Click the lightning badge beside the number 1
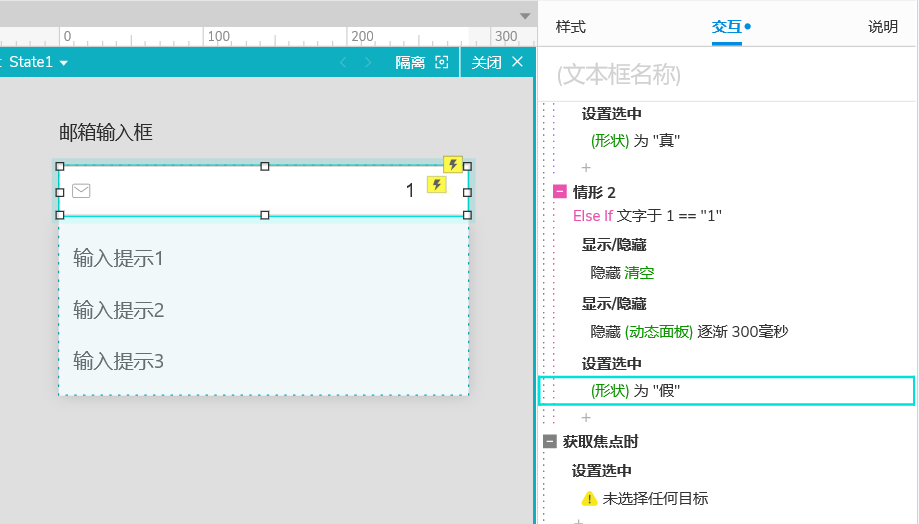Screen dimensions: 919x524 pyautogui.click(x=436, y=185)
